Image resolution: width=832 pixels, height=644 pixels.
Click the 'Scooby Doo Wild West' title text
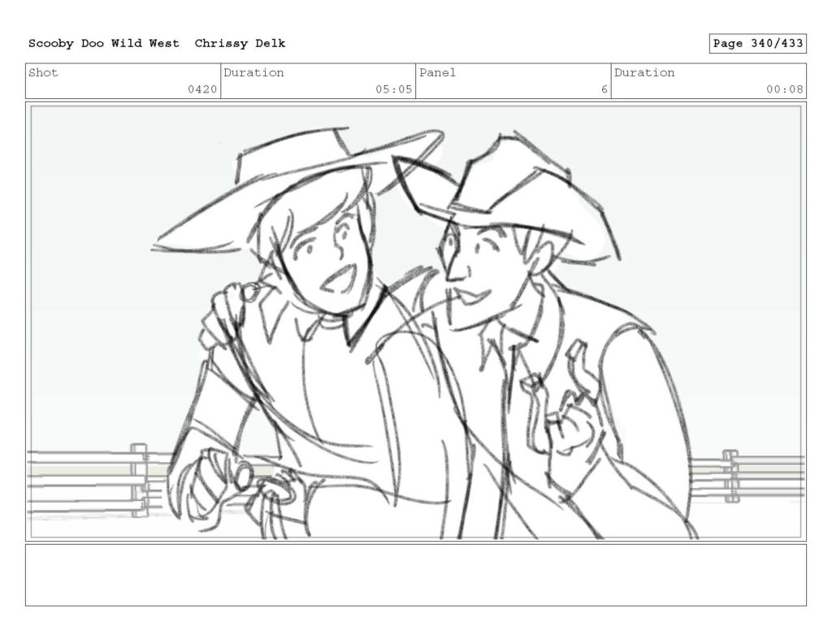tap(103, 44)
